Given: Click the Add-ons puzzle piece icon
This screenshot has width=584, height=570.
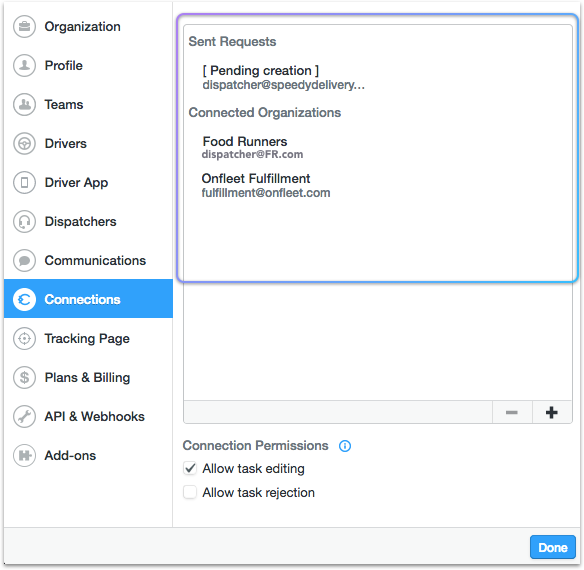Looking at the screenshot, I should point(24,456).
